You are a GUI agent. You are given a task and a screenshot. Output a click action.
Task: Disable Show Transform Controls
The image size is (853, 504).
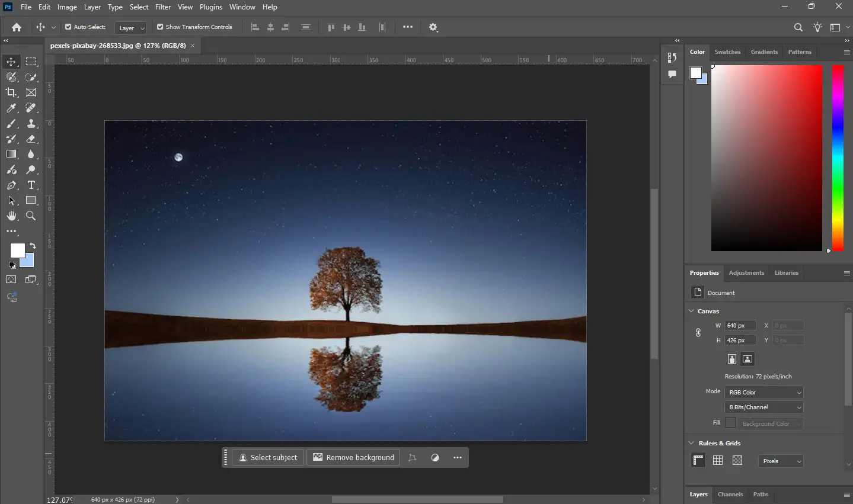click(159, 27)
